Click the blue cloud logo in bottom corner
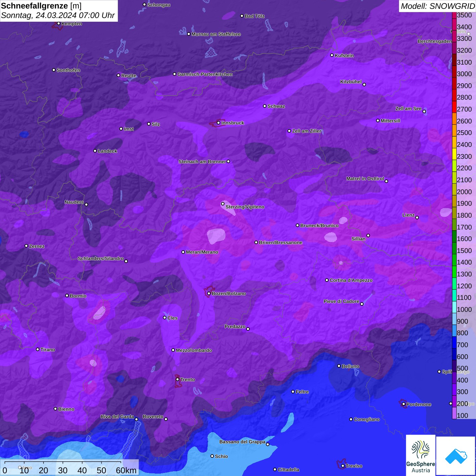The height and width of the screenshot is (476, 476). click(456, 456)
